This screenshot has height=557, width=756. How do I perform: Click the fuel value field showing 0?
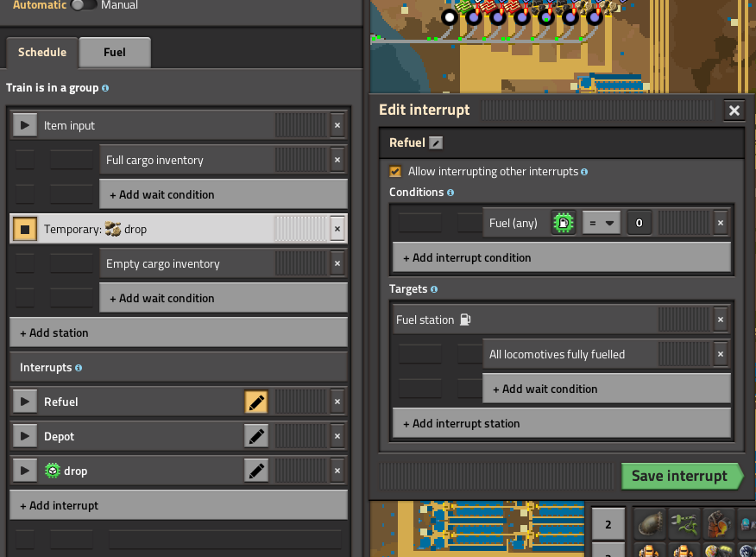point(639,223)
